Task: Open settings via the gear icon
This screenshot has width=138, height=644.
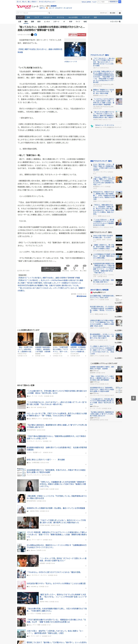Action: pos(120,13)
